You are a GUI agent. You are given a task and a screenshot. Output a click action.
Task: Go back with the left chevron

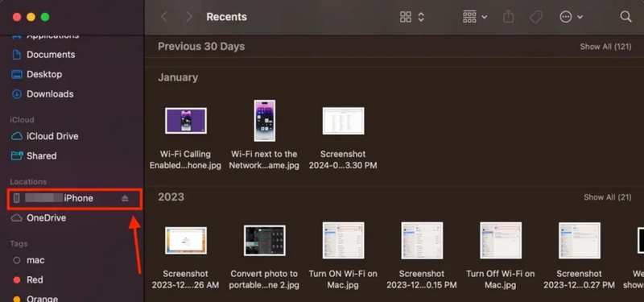tap(164, 17)
